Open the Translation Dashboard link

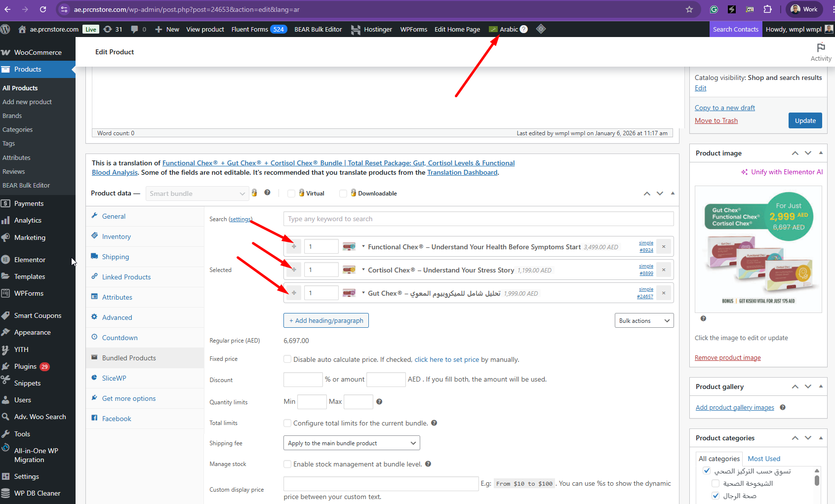click(462, 172)
